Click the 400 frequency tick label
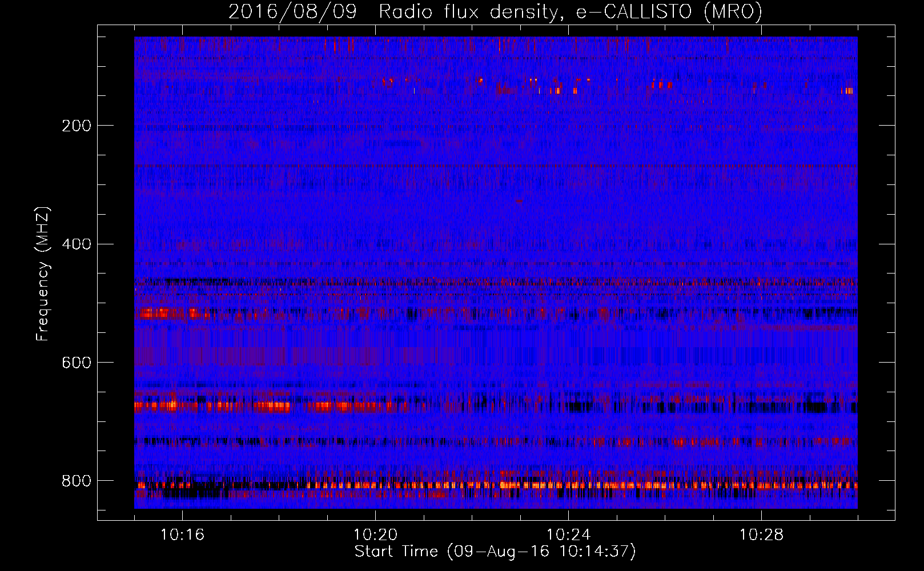Image resolution: width=924 pixels, height=571 pixels. (77, 244)
